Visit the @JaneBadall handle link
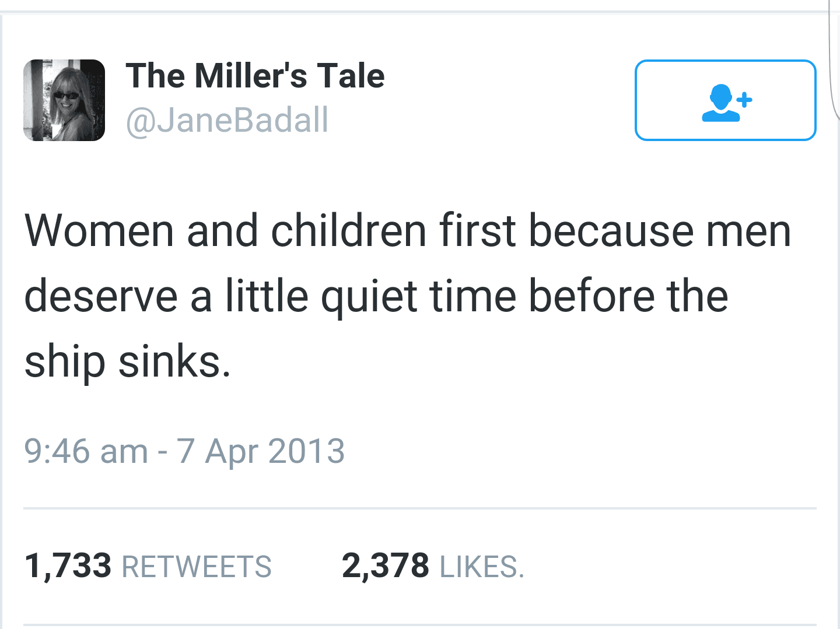Viewport: 840px width, 629px height. 228,120
